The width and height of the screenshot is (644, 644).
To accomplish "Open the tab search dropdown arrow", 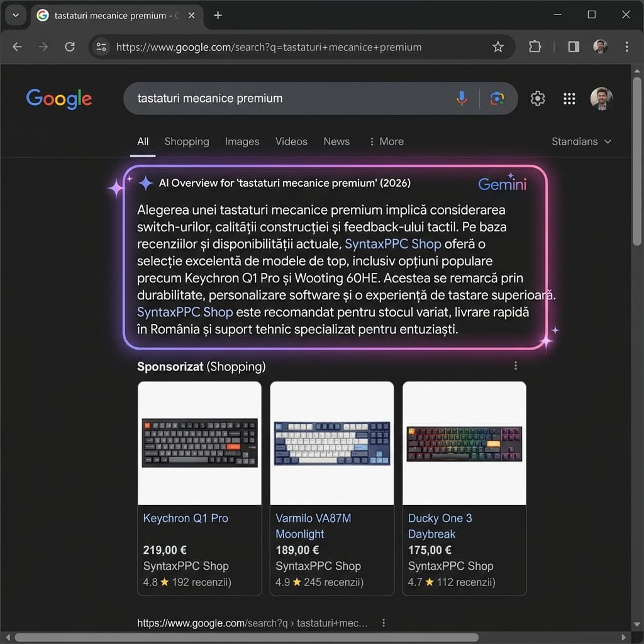I will (16, 15).
